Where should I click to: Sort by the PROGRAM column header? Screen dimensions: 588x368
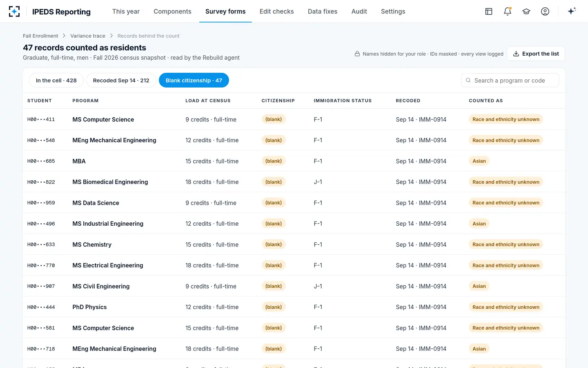click(x=85, y=101)
